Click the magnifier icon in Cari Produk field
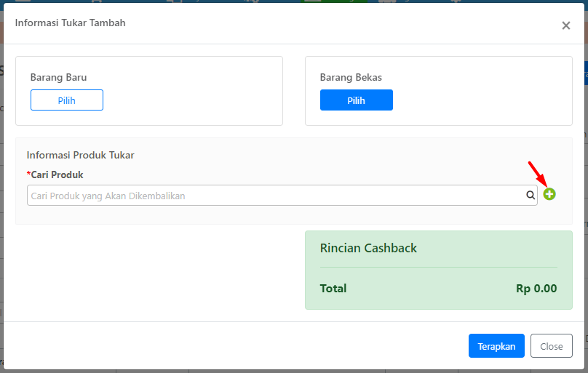588x373 pixels. (x=531, y=195)
